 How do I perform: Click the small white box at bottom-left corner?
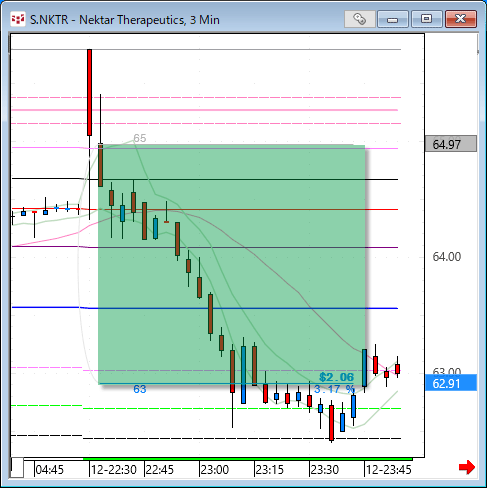(x=17, y=468)
